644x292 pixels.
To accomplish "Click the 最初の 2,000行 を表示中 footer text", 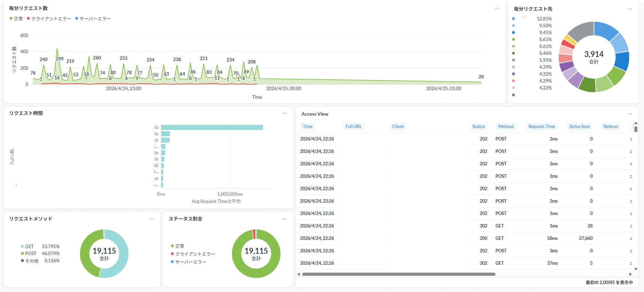I will coord(609,282).
